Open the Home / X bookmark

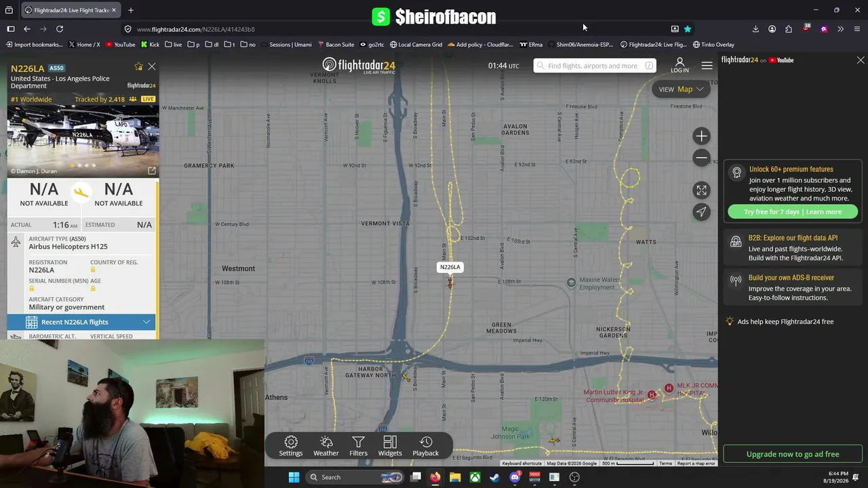[x=84, y=45]
